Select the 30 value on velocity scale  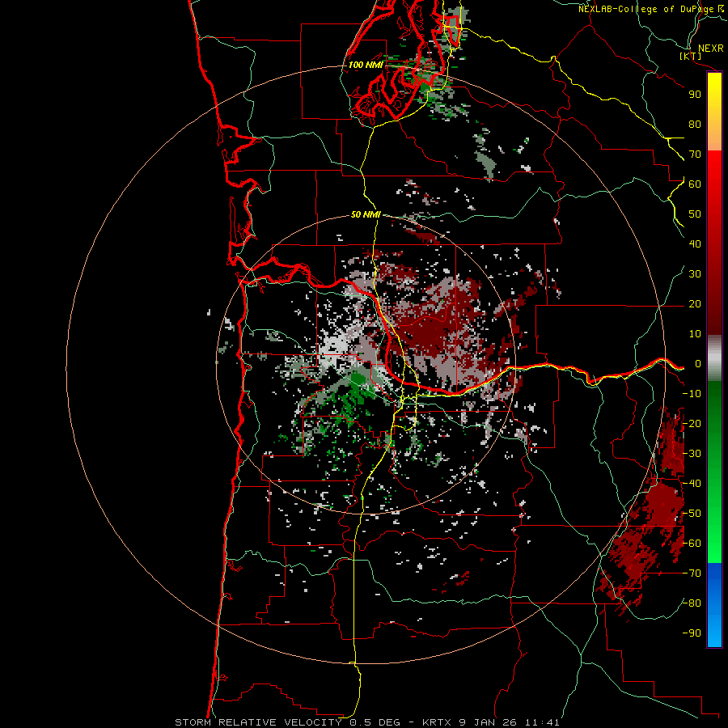(x=695, y=274)
